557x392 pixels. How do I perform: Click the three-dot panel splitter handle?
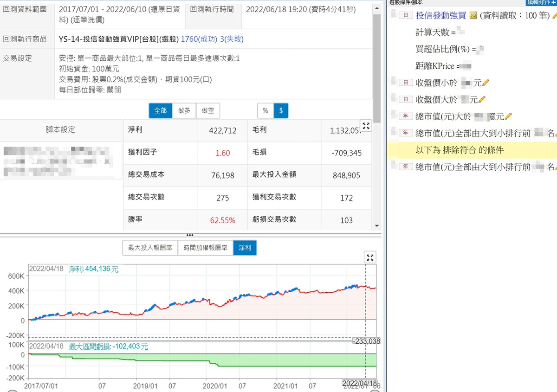coord(190,235)
